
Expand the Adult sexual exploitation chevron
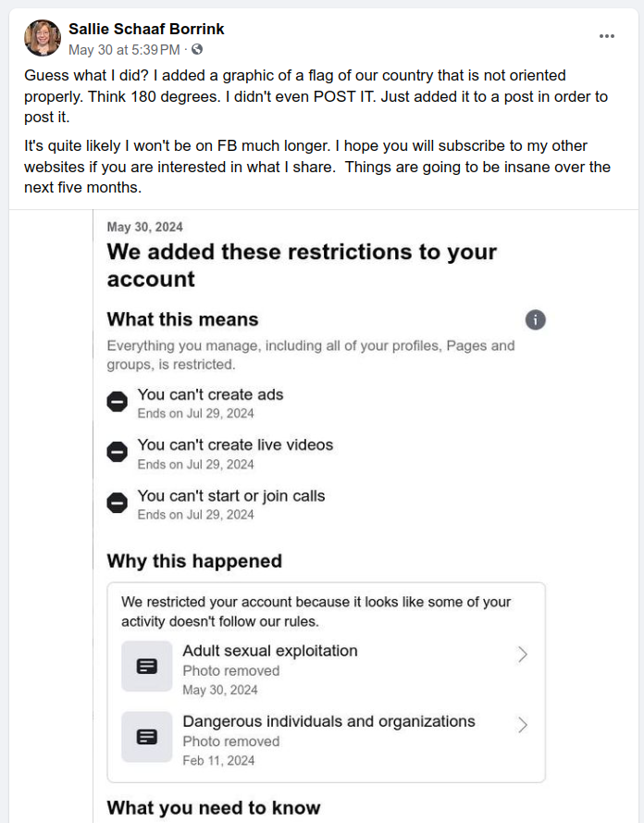pyautogui.click(x=522, y=655)
